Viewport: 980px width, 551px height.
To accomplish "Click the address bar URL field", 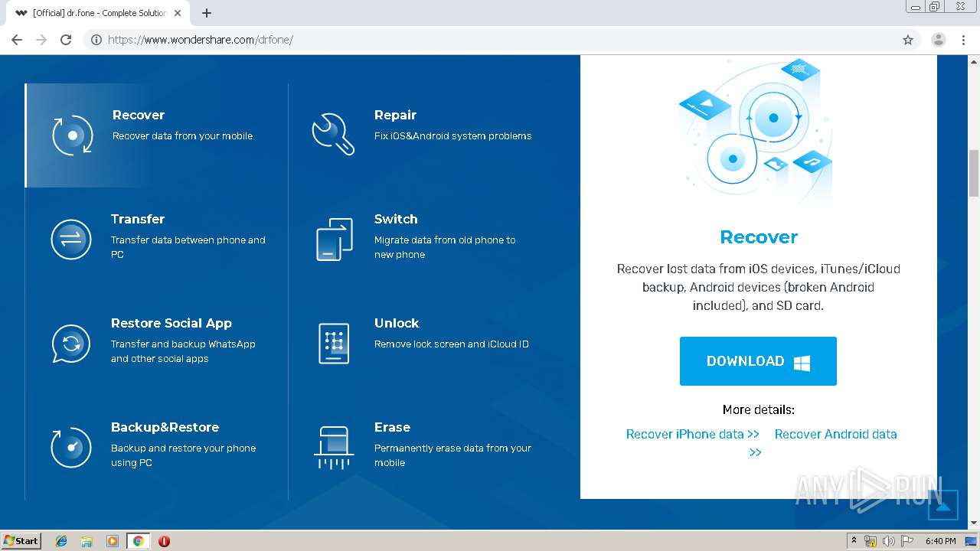I will point(501,40).
